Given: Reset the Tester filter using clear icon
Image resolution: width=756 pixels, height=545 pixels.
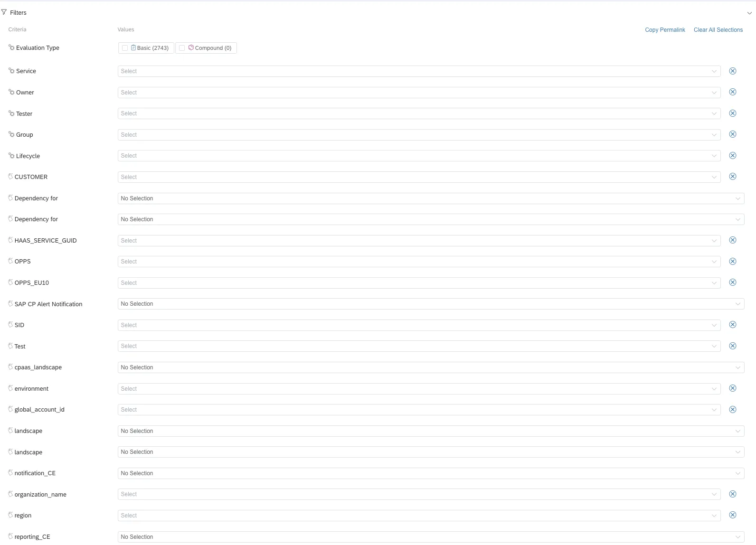Looking at the screenshot, I should (732, 113).
